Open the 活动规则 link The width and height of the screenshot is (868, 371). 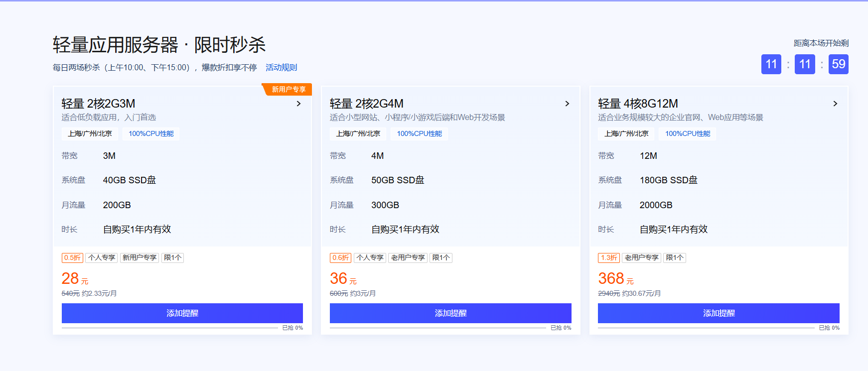coord(281,67)
